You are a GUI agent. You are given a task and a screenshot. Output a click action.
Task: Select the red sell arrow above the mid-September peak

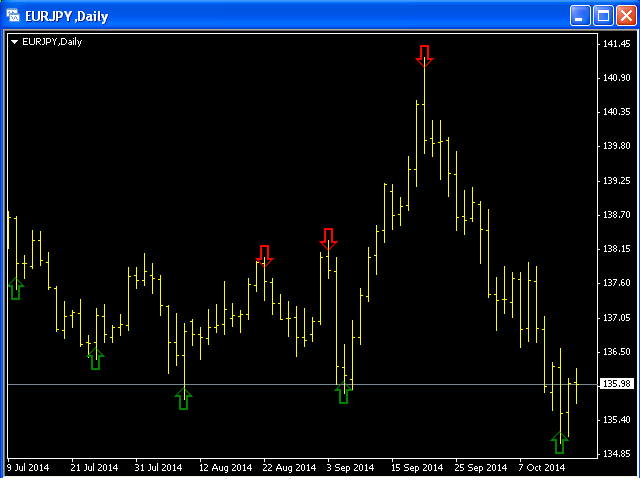424,56
